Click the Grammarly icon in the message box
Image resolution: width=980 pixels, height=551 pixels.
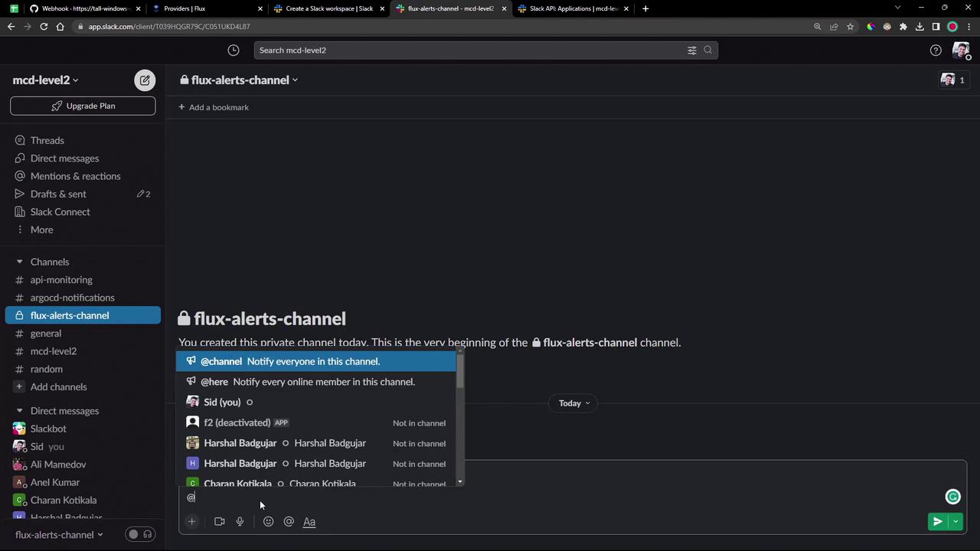tap(953, 497)
